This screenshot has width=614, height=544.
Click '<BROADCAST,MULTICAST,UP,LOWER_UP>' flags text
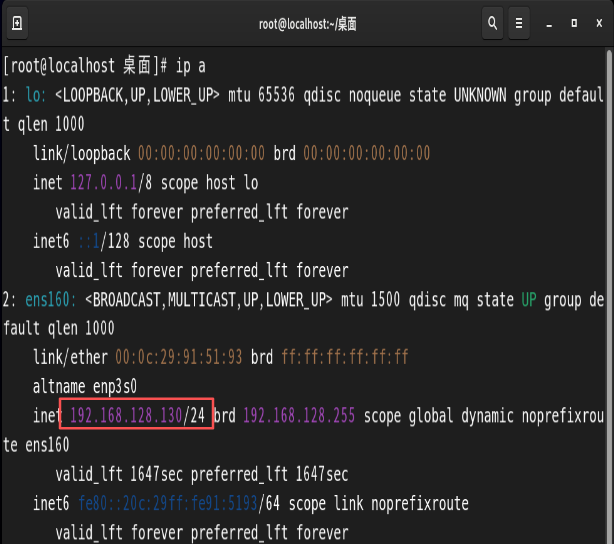click(208, 300)
